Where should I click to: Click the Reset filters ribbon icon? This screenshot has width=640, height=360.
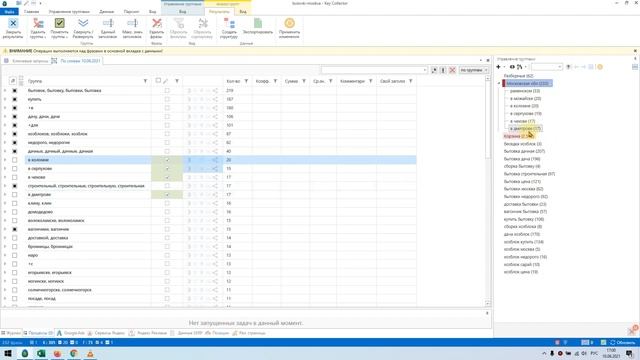pos(178,24)
